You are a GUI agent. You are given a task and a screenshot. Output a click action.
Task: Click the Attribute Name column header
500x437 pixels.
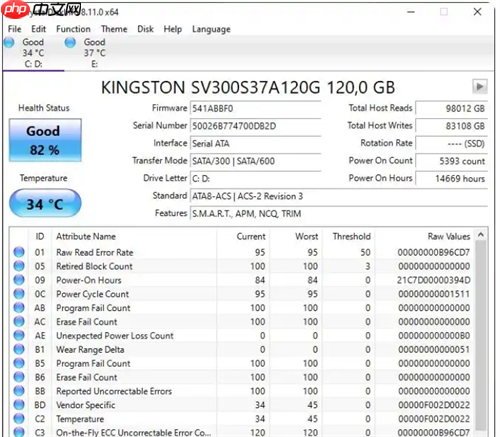(x=134, y=236)
